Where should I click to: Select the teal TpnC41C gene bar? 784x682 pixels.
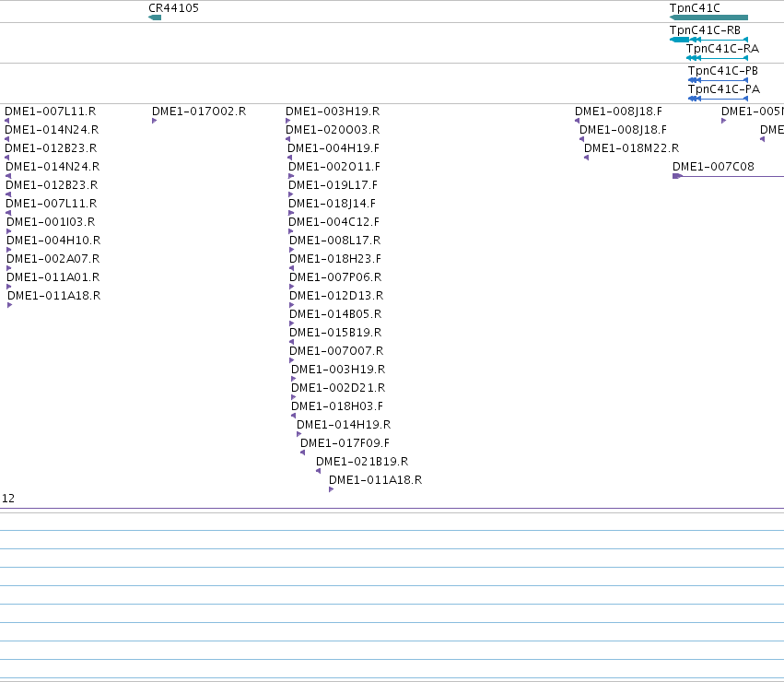708,18
